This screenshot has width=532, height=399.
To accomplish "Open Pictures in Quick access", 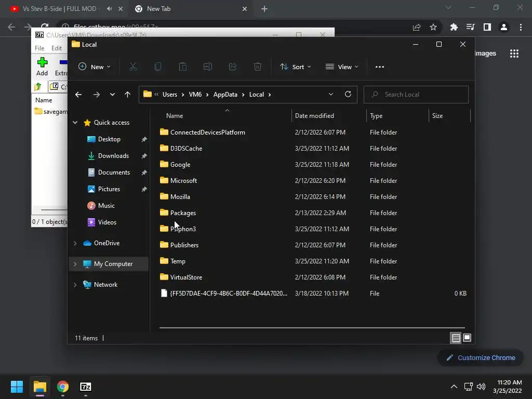I will tap(109, 189).
